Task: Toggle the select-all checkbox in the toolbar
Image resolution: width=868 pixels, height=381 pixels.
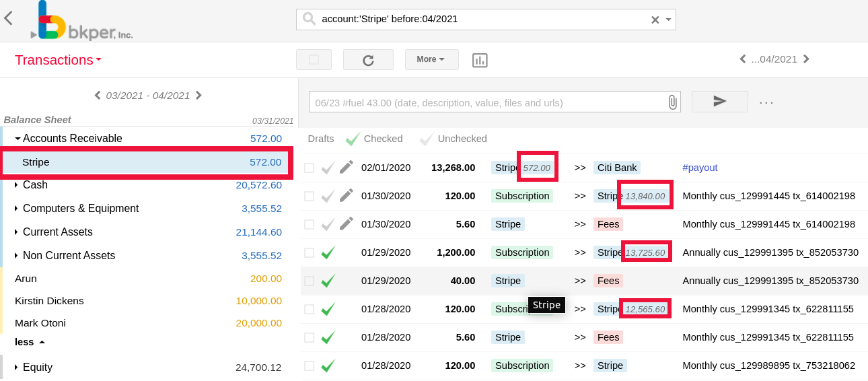Action: (314, 60)
